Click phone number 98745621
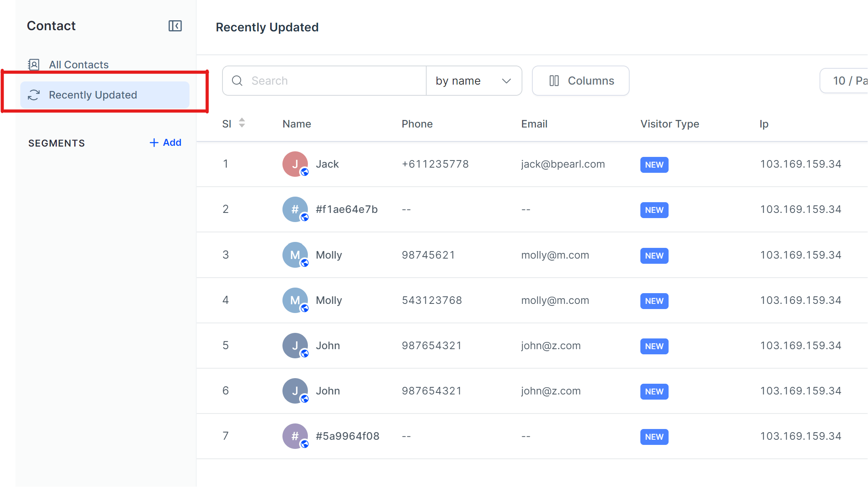 tap(428, 255)
